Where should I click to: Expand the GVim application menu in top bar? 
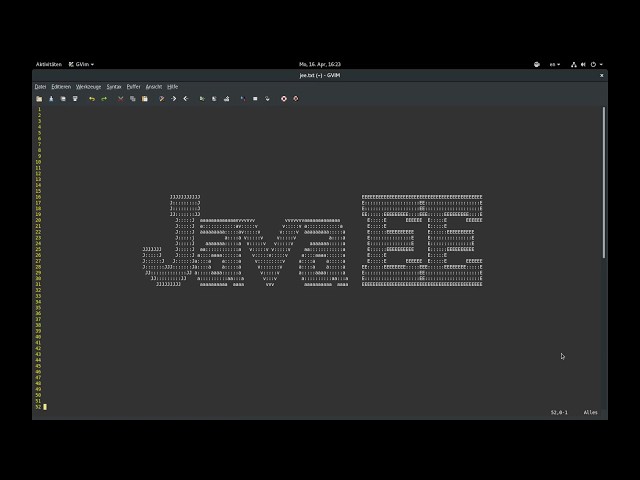[81, 64]
